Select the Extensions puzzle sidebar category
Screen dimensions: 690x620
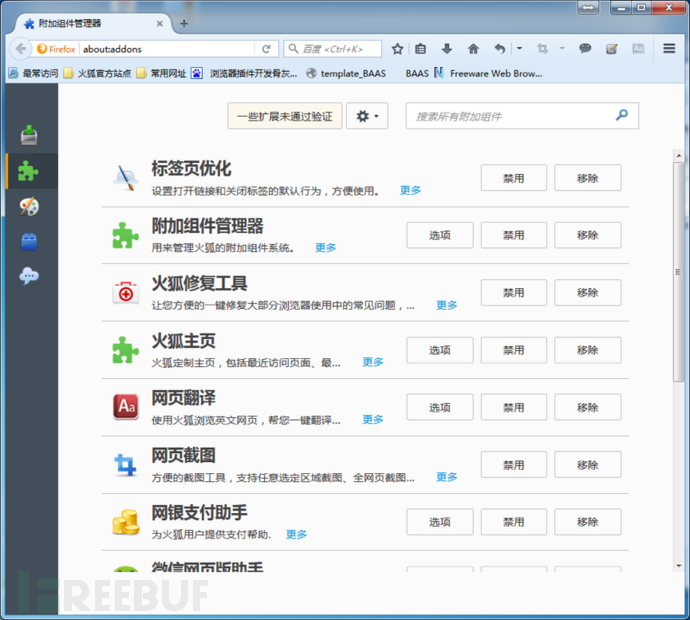(x=29, y=171)
